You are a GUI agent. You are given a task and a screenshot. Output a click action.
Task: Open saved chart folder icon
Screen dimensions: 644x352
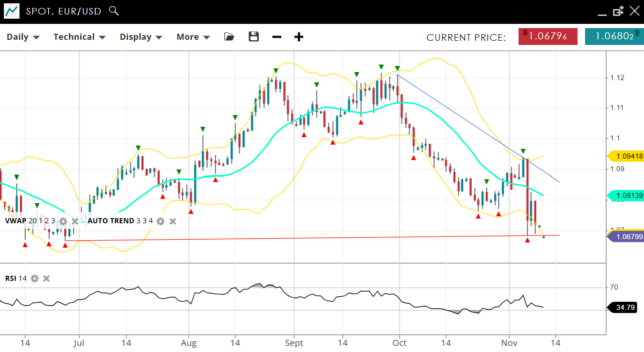[229, 37]
